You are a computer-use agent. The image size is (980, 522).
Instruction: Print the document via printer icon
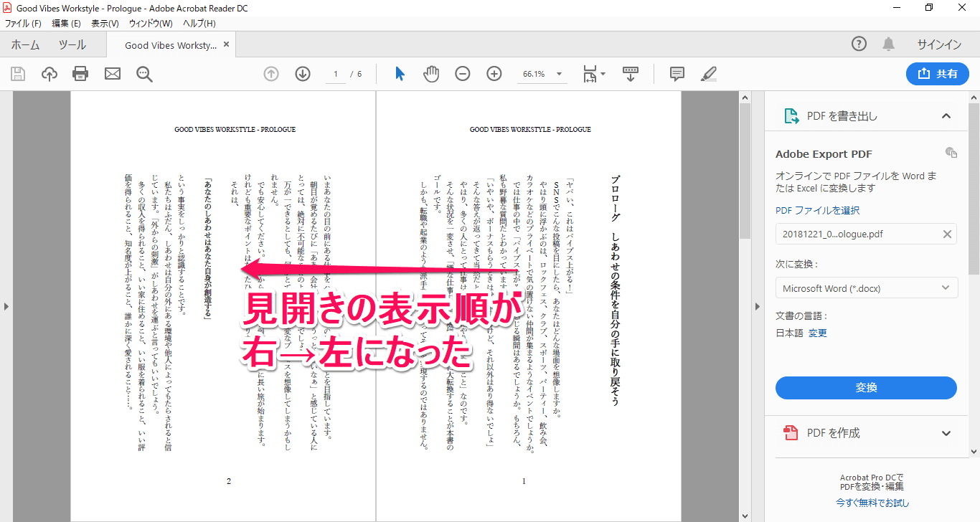tap(80, 74)
